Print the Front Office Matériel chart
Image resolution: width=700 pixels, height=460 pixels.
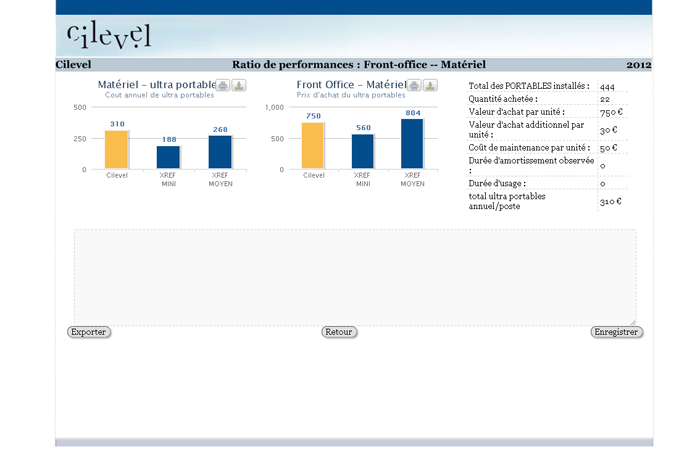(414, 86)
